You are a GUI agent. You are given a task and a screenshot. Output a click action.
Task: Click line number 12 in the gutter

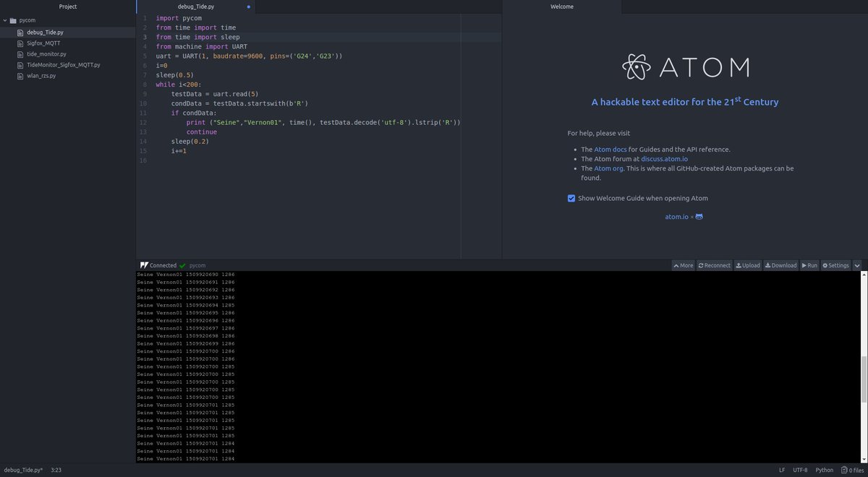point(143,122)
